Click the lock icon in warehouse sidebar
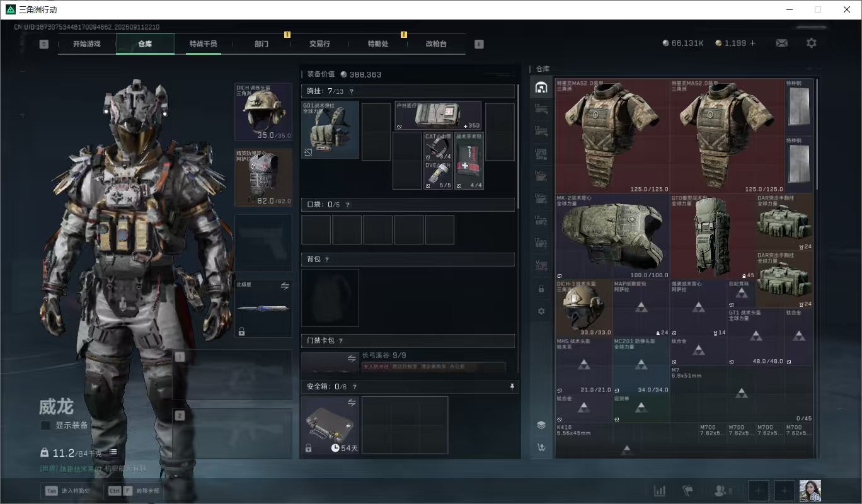This screenshot has width=862, height=504. coord(541,289)
